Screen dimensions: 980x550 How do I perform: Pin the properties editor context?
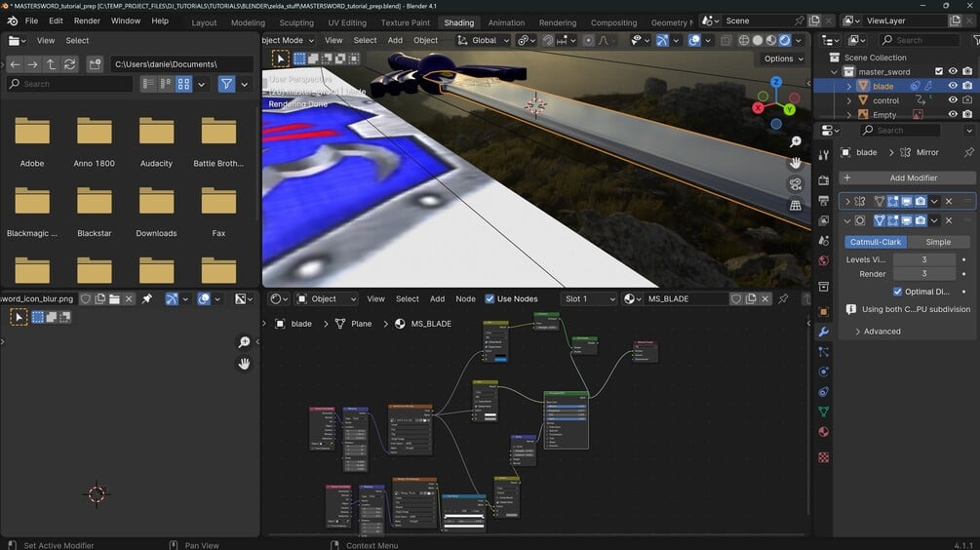(968, 152)
